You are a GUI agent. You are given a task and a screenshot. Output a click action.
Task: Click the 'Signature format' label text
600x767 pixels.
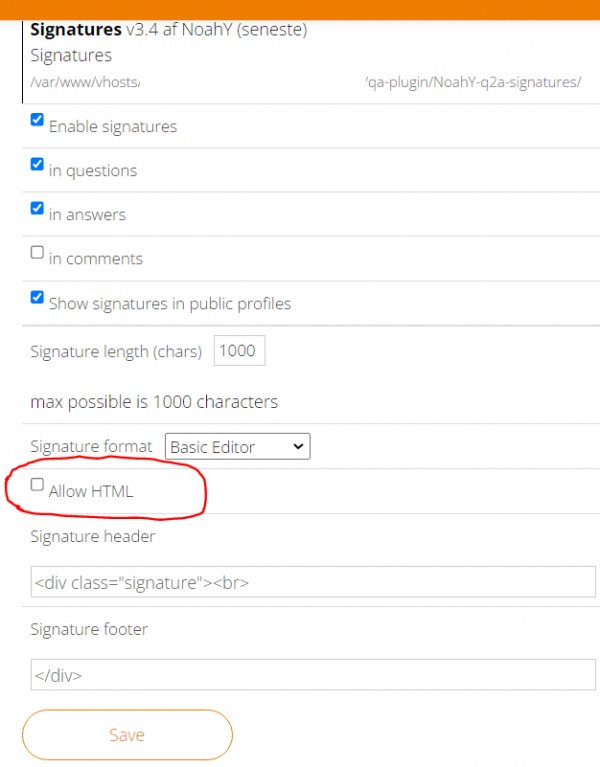[92, 447]
